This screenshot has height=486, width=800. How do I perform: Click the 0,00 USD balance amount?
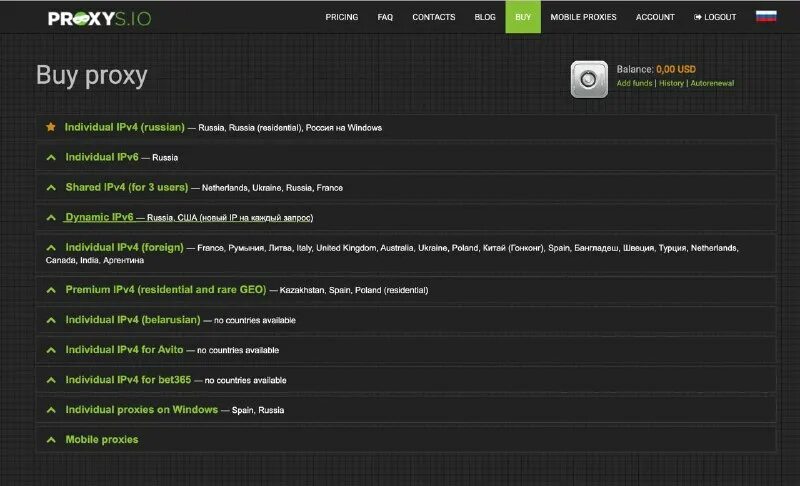[x=676, y=69]
